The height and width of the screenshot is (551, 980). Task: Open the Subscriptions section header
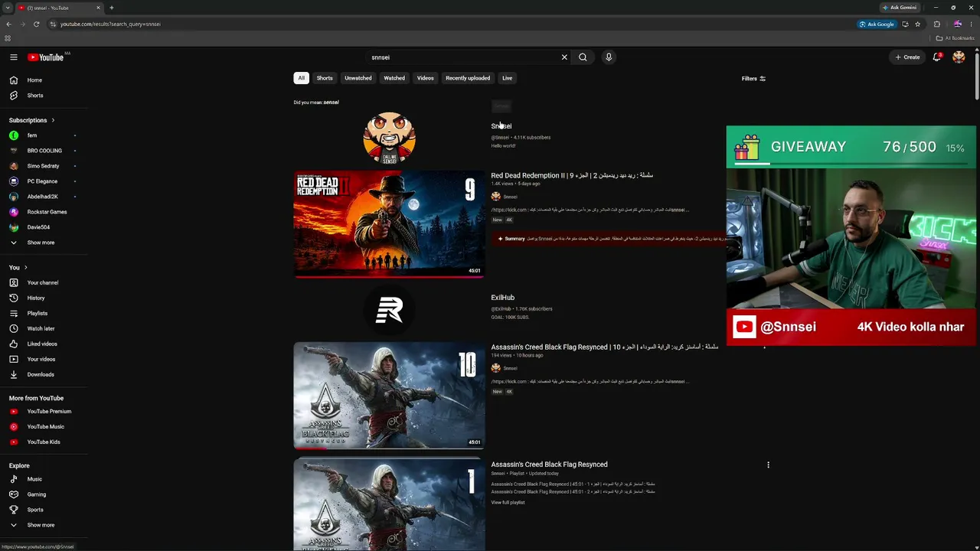click(x=32, y=120)
